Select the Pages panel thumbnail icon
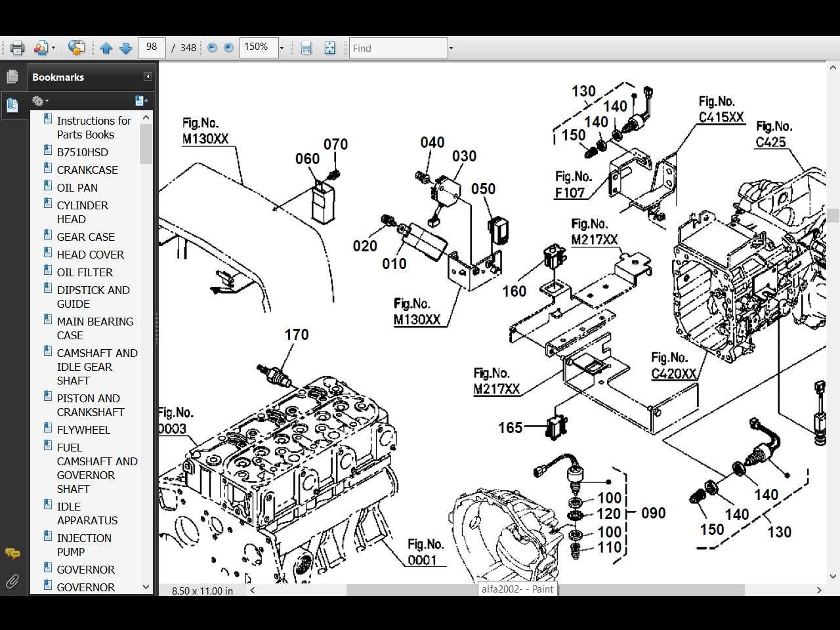 click(13, 76)
